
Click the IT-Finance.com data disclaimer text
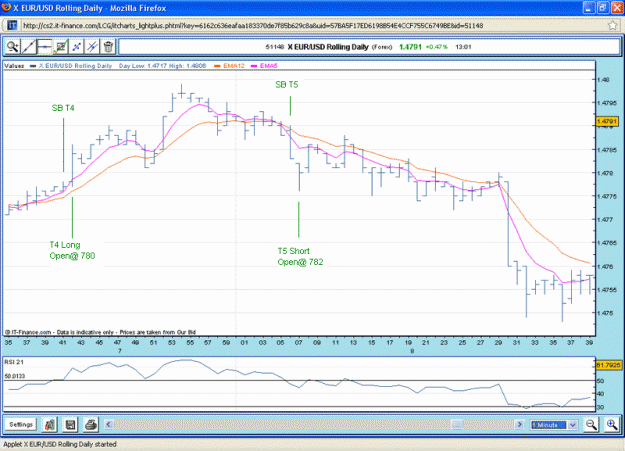tap(100, 332)
